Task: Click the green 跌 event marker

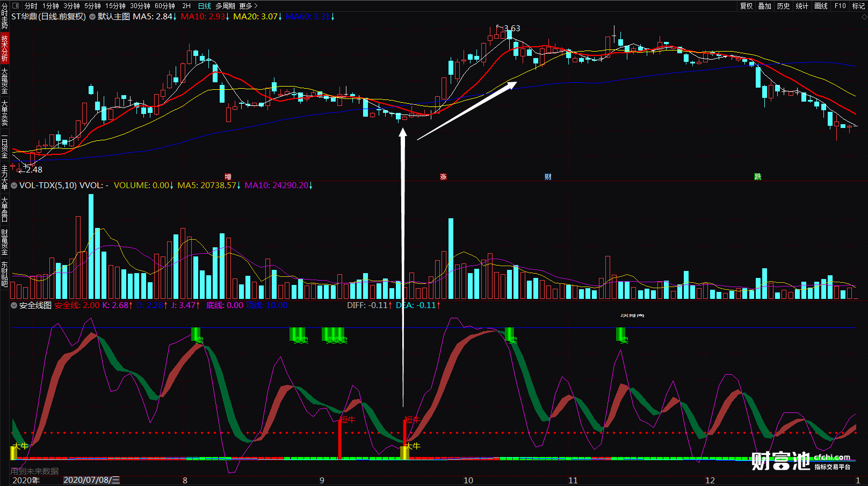Action: point(758,177)
